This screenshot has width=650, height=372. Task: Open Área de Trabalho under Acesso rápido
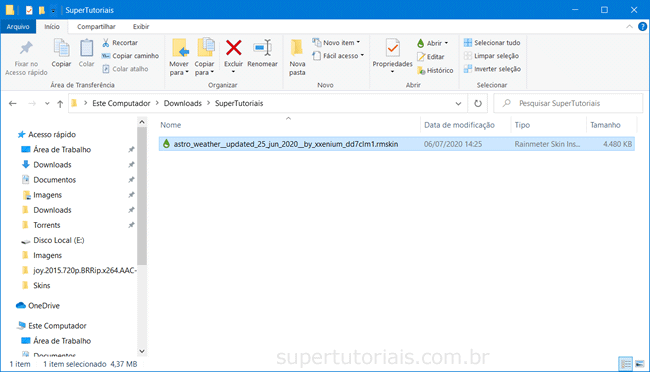[x=56, y=150]
